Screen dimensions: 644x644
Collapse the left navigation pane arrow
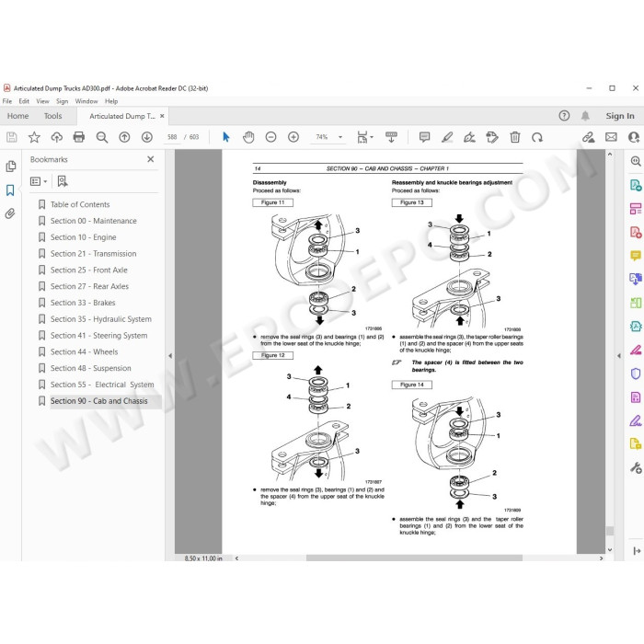coord(170,356)
